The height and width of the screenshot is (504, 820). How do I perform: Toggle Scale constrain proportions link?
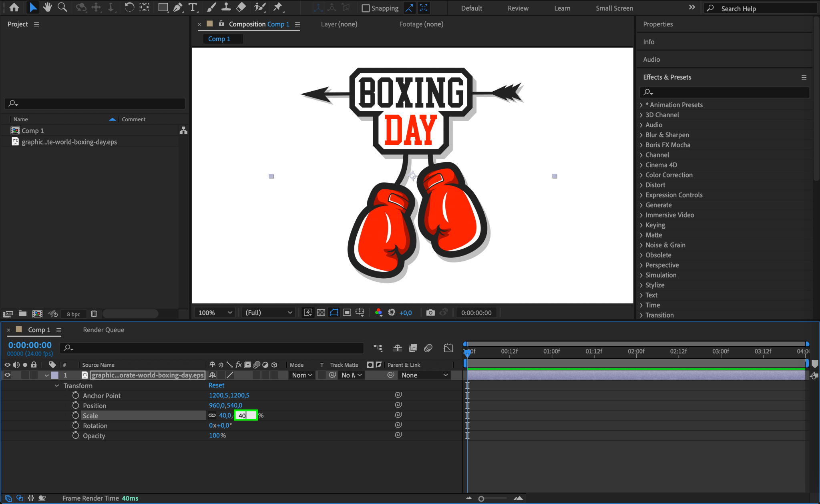coord(212,416)
